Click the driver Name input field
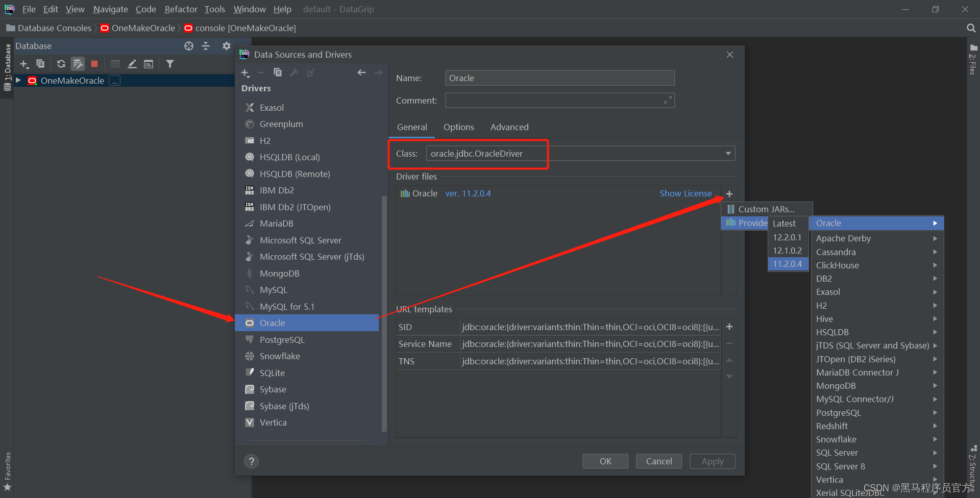 (560, 78)
